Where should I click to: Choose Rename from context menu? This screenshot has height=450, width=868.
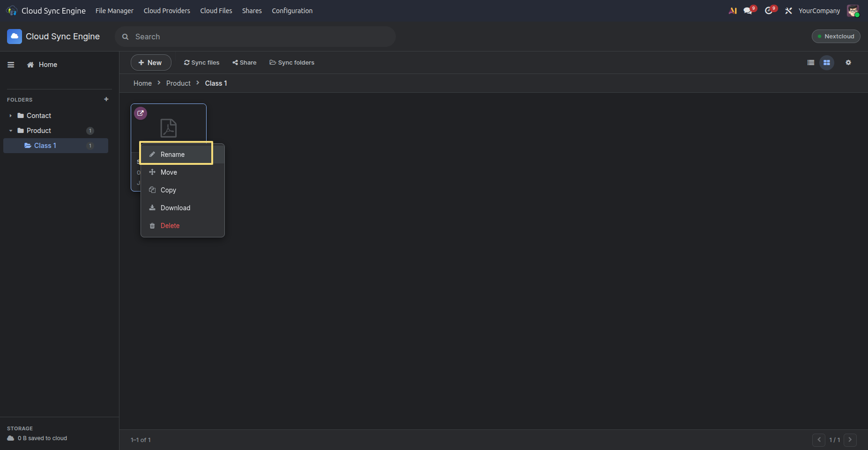(x=183, y=155)
